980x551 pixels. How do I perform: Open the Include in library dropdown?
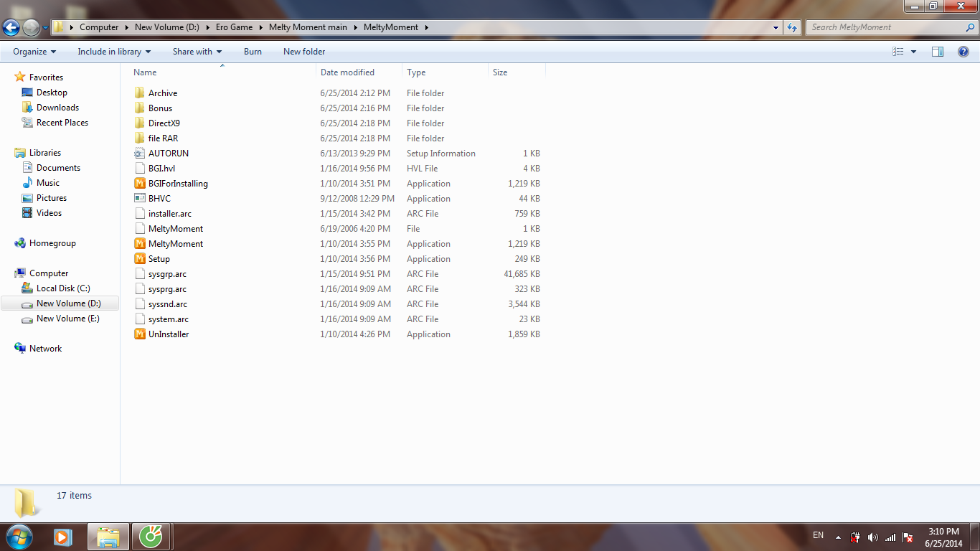point(114,52)
